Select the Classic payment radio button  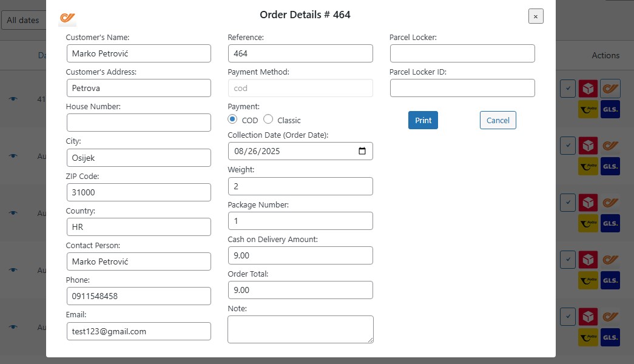coord(268,120)
